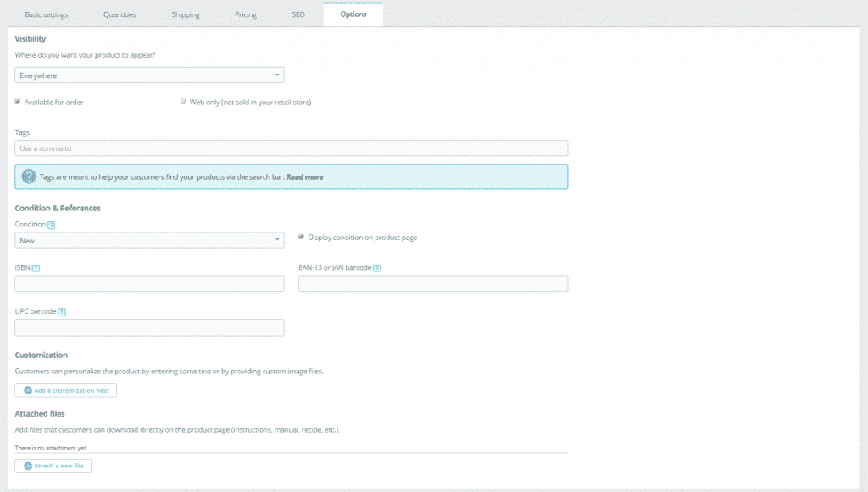Uncheck Display condition on product page

(x=301, y=238)
